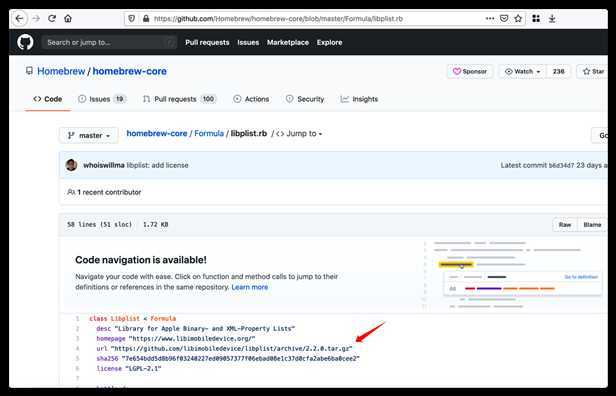Click the Formula class name in code
616x396 pixels.
coord(163,318)
